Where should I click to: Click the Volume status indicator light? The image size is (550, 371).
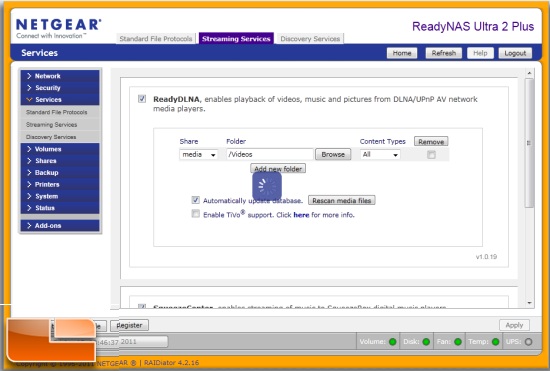tap(393, 342)
